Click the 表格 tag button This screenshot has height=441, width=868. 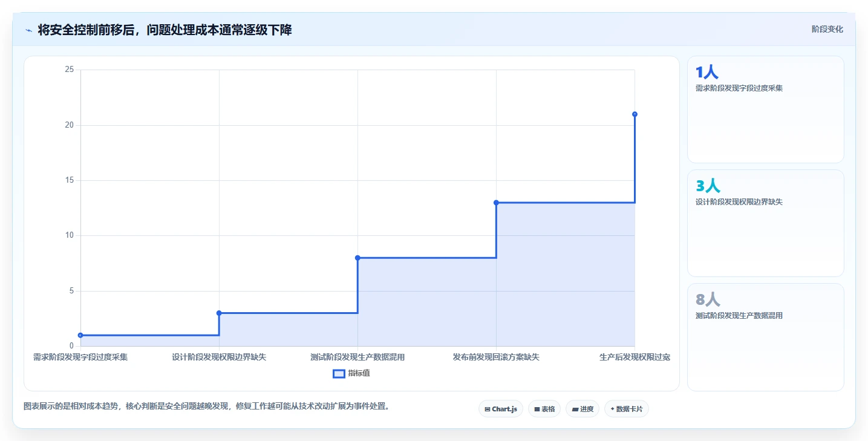(x=544, y=409)
